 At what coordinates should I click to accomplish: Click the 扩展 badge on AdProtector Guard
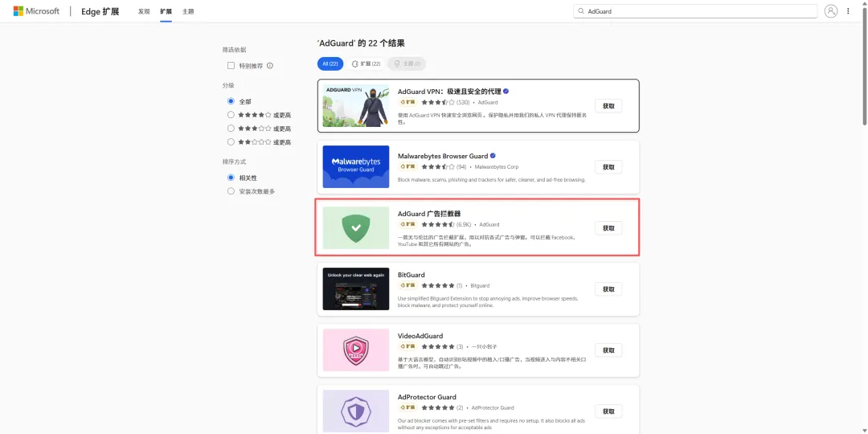tap(407, 408)
